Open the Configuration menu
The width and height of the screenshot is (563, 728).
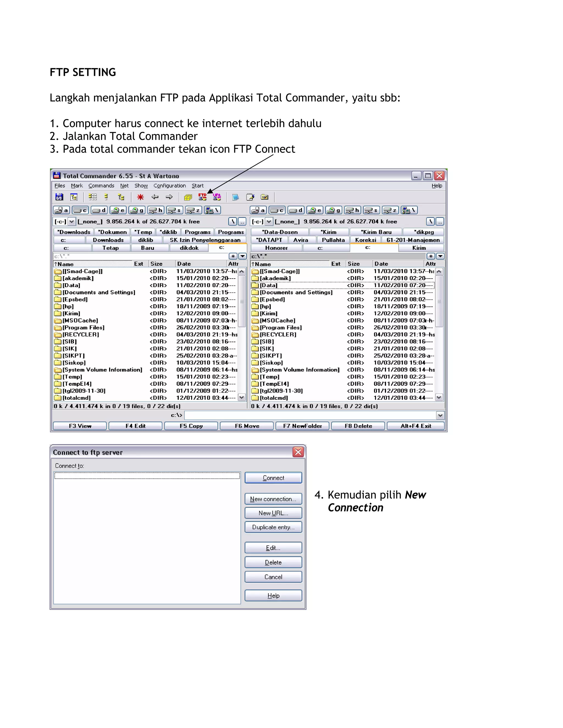click(x=169, y=186)
